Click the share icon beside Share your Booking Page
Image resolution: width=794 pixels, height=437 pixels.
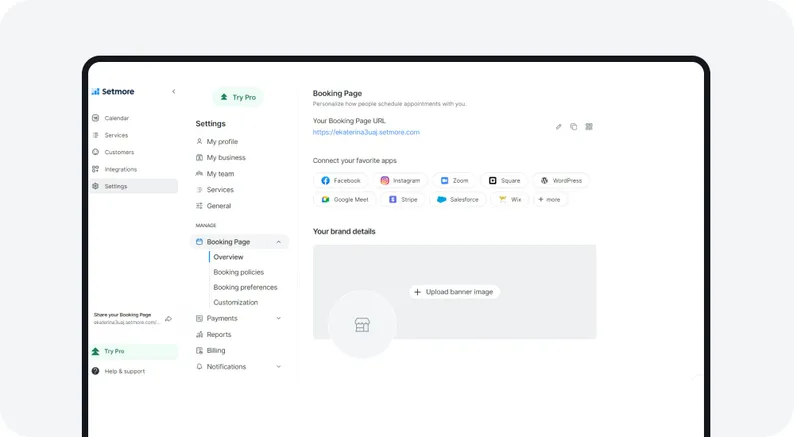[169, 319]
